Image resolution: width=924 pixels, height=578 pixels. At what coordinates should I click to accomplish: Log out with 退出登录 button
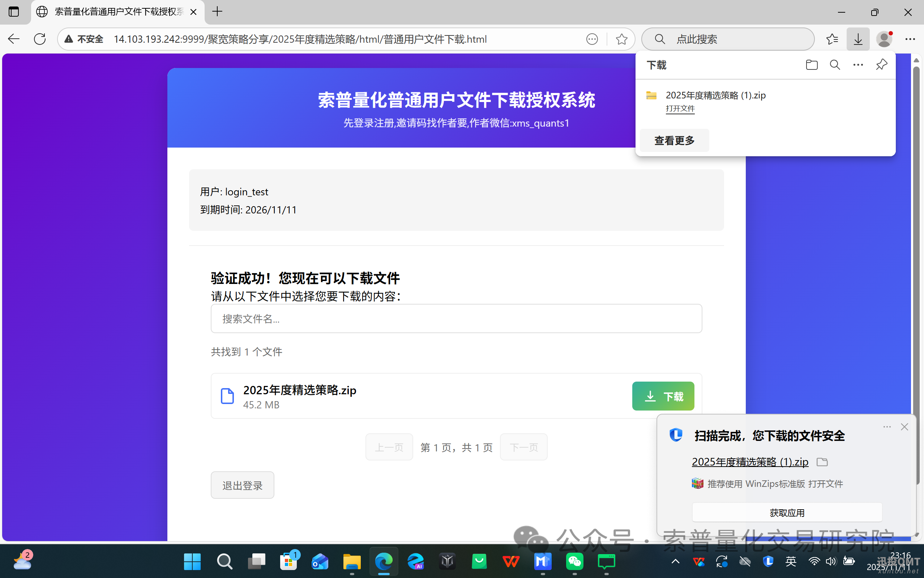[x=242, y=485]
